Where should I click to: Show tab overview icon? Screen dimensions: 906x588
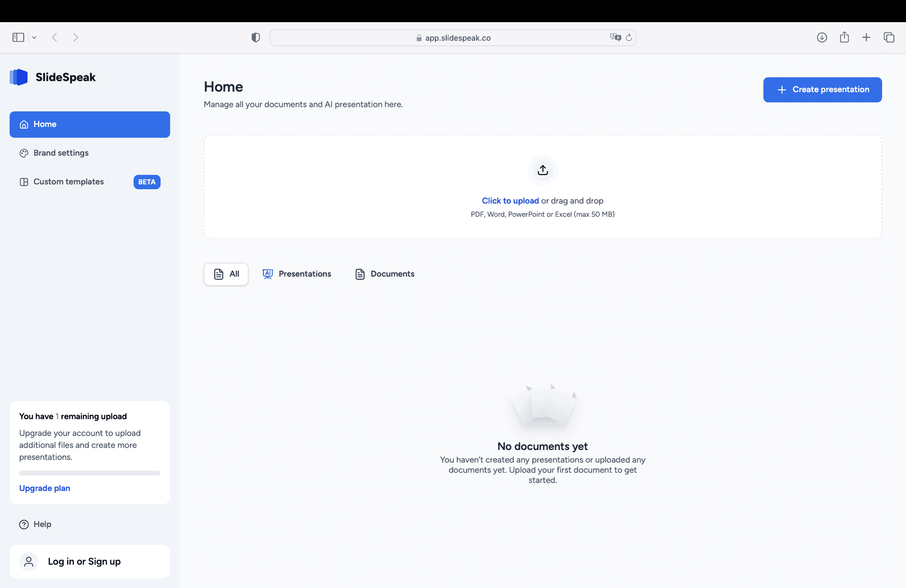(889, 38)
